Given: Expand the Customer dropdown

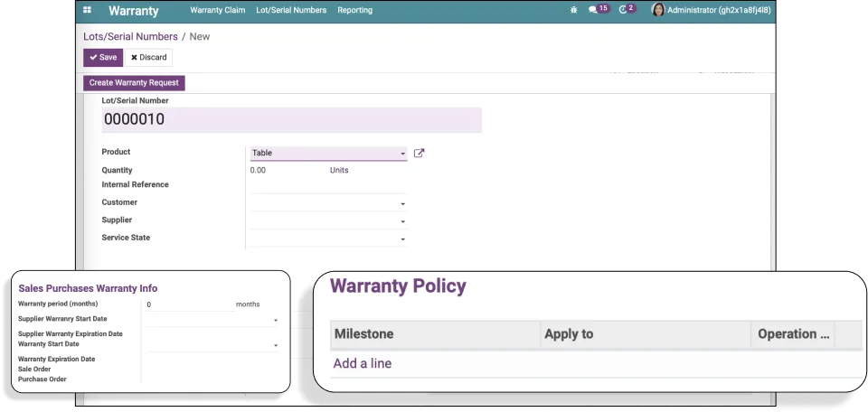Looking at the screenshot, I should pos(403,204).
